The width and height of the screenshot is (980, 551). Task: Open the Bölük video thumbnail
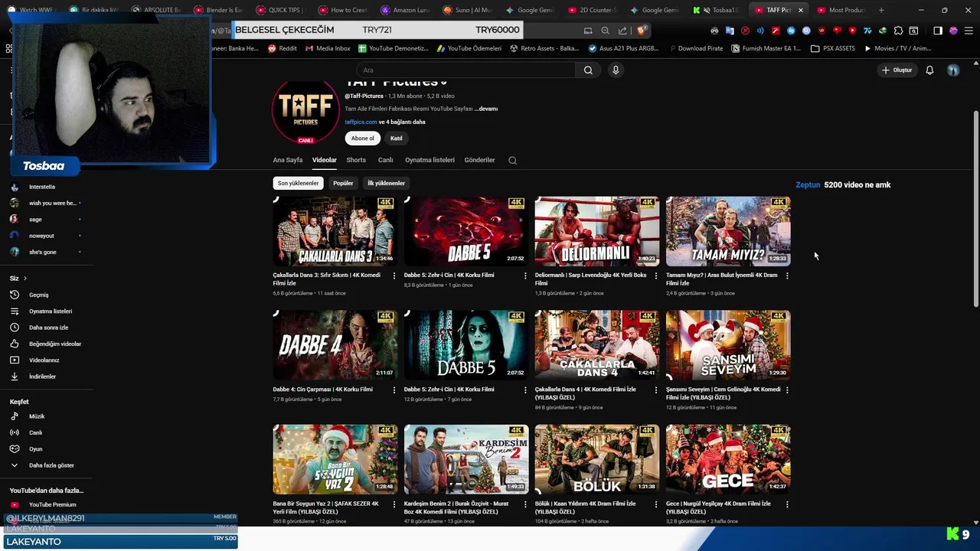coord(597,459)
